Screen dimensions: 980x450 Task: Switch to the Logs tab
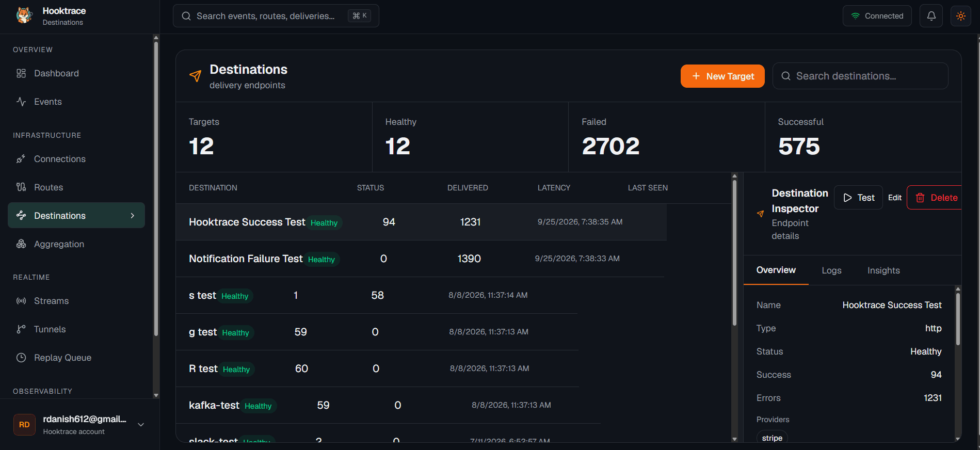coord(831,270)
